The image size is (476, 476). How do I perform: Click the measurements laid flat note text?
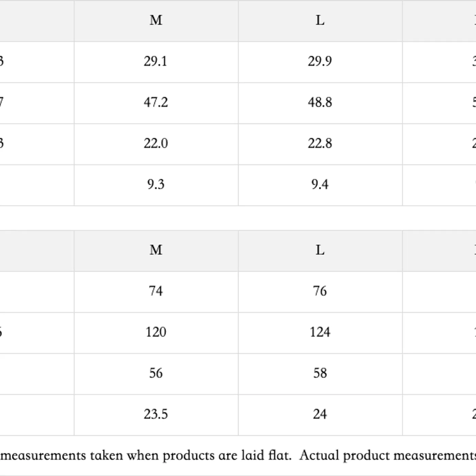pyautogui.click(x=238, y=455)
